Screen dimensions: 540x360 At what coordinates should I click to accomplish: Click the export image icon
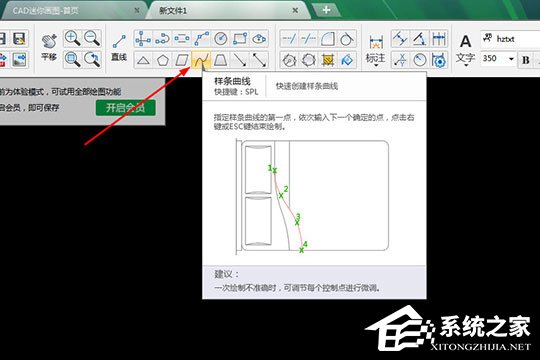pyautogui.click(x=19, y=60)
